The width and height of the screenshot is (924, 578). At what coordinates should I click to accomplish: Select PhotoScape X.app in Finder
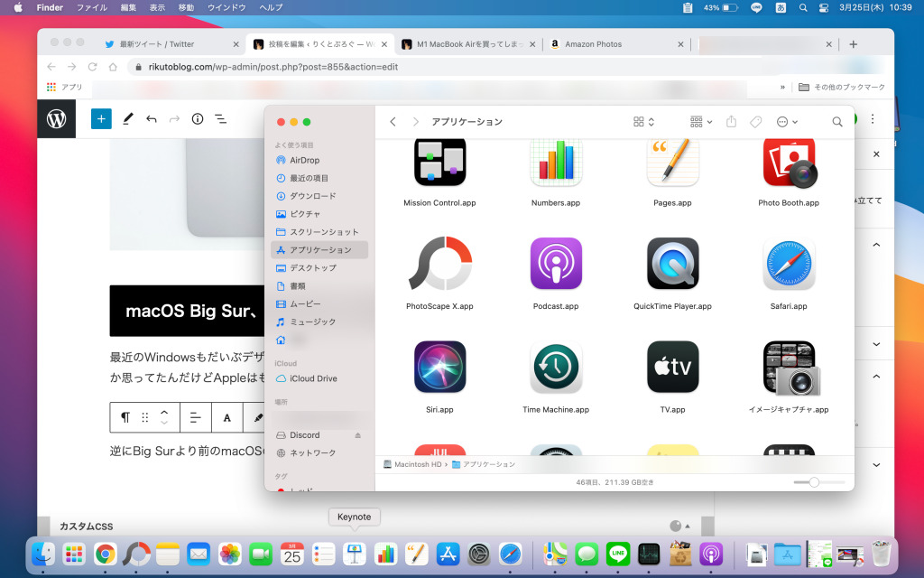click(439, 264)
